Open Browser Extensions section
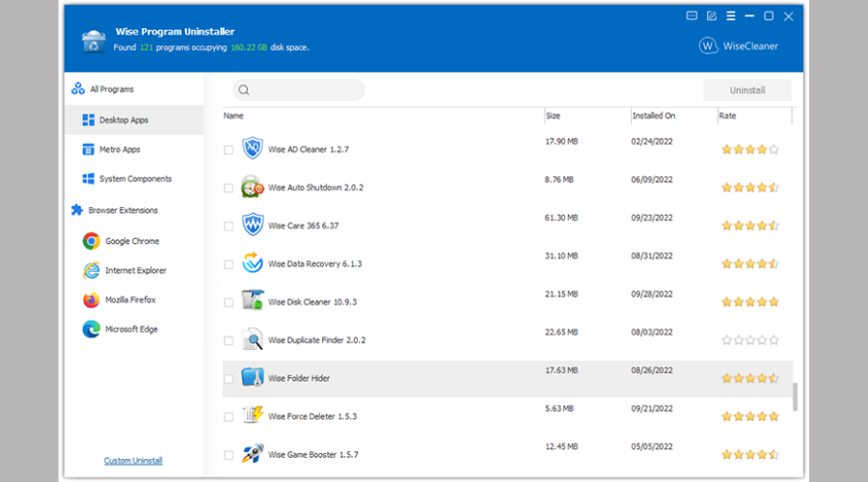Image resolution: width=868 pixels, height=482 pixels. pyautogui.click(x=134, y=210)
